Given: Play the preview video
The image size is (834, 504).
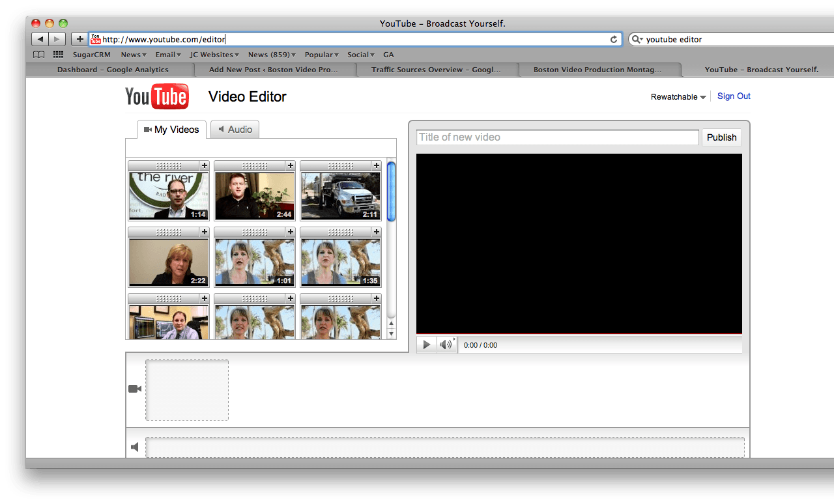Looking at the screenshot, I should click(x=426, y=344).
